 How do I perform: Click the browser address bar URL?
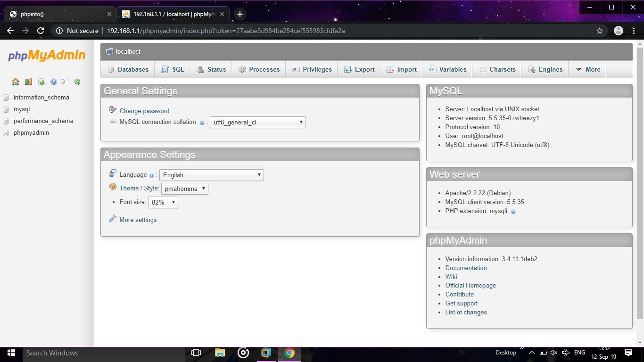[x=226, y=31]
